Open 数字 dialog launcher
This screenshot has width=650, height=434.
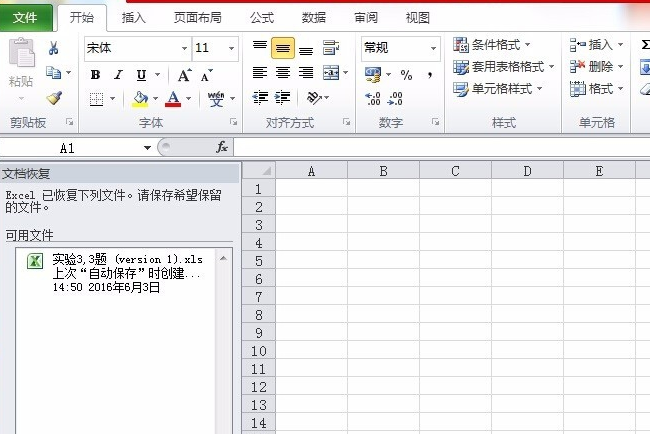(x=435, y=122)
